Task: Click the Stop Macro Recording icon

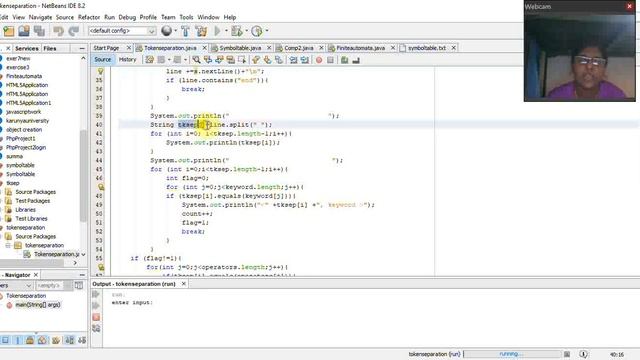Action: pos(330,60)
